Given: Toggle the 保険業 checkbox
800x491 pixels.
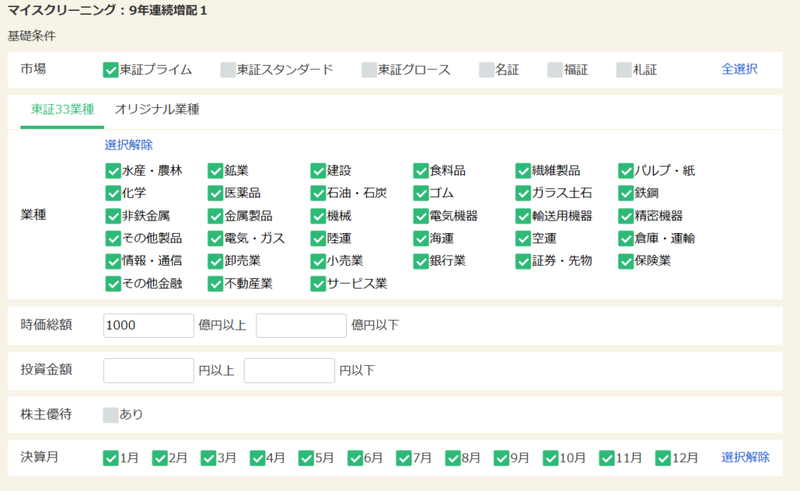Looking at the screenshot, I should [x=626, y=261].
